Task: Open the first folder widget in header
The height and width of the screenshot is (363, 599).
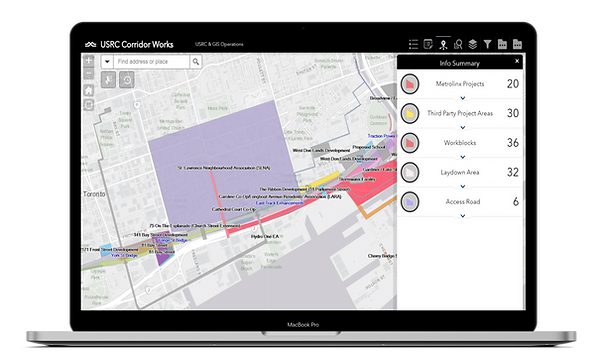Action: pyautogui.click(x=502, y=44)
